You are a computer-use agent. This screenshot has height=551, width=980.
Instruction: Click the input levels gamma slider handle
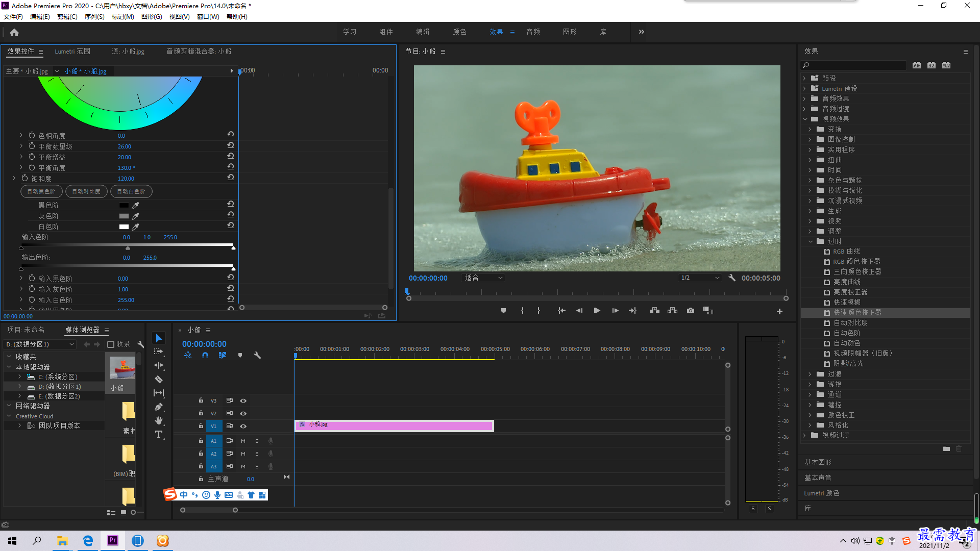click(x=128, y=248)
